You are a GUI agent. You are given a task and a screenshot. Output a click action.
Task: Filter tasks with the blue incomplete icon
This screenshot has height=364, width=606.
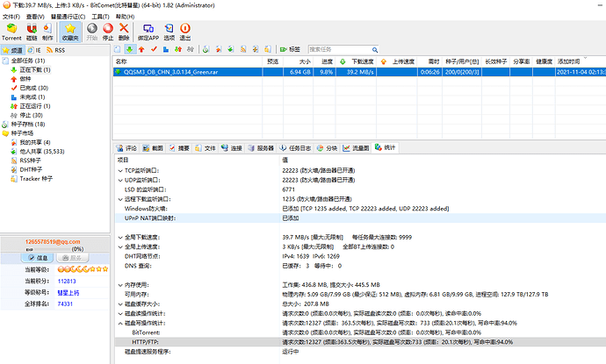[x=166, y=49]
